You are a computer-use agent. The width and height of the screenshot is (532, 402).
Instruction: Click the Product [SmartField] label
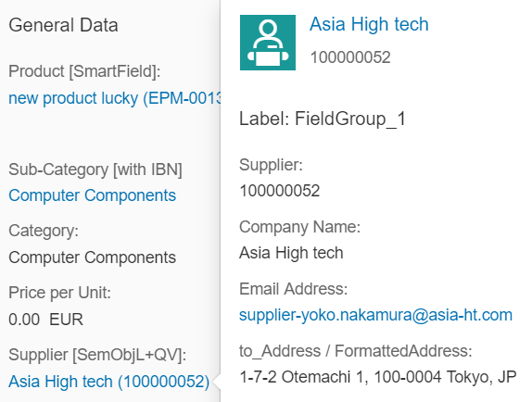(x=84, y=71)
